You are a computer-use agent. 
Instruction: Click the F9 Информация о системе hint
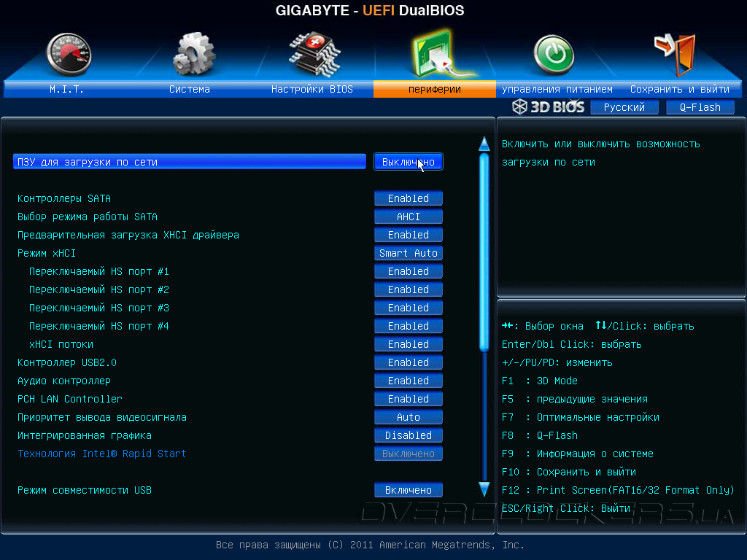[578, 454]
